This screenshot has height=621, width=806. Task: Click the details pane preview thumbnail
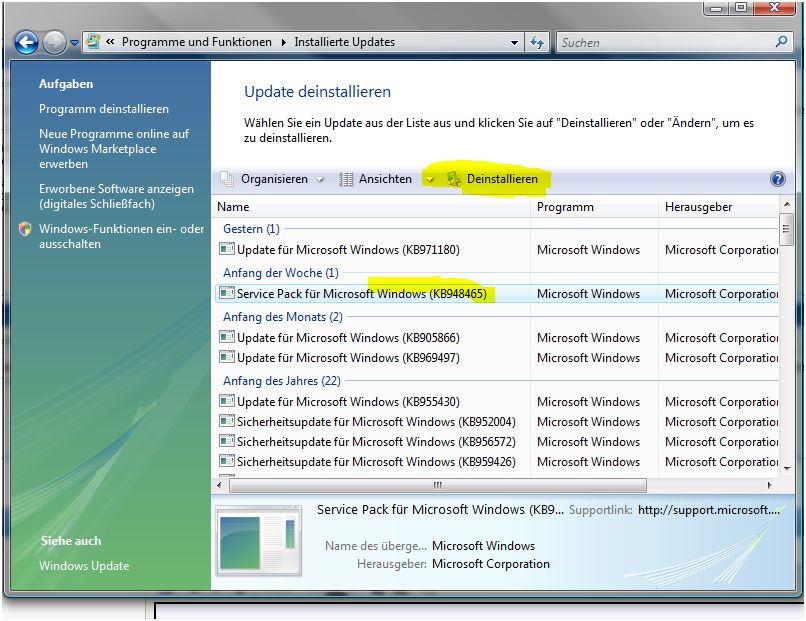click(x=258, y=541)
